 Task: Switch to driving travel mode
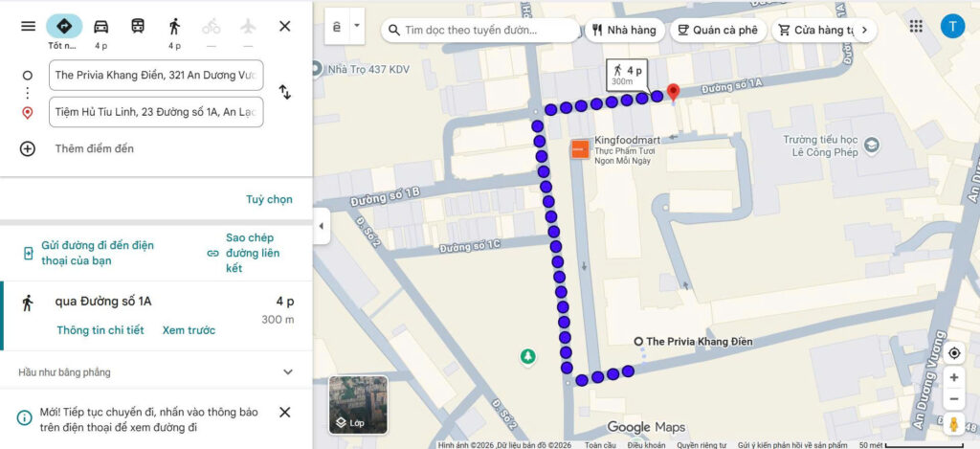tap(100, 26)
